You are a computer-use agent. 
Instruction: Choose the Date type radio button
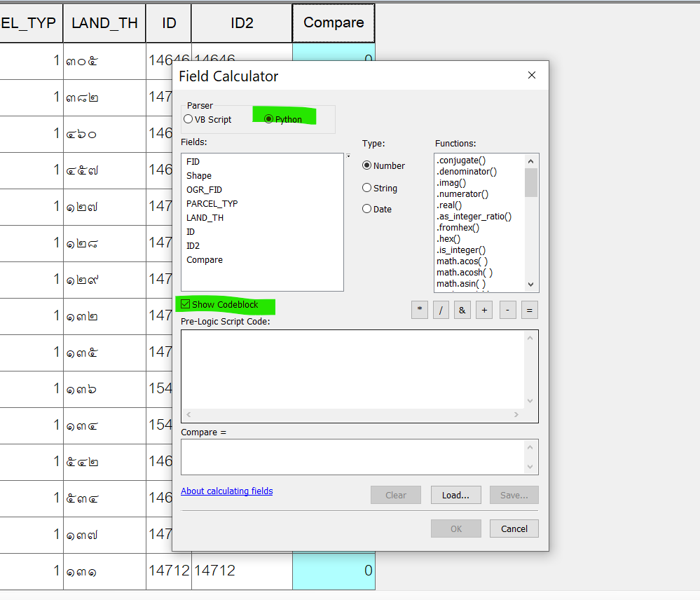(x=367, y=209)
